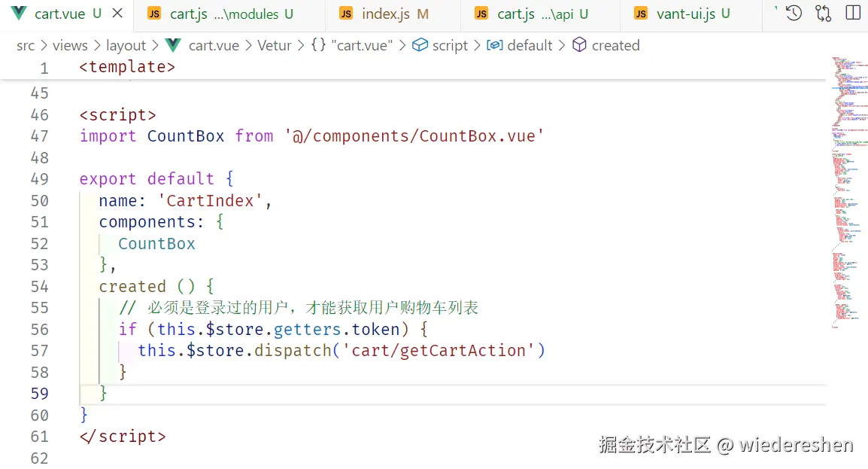Close the cart.vue tab

(x=117, y=14)
